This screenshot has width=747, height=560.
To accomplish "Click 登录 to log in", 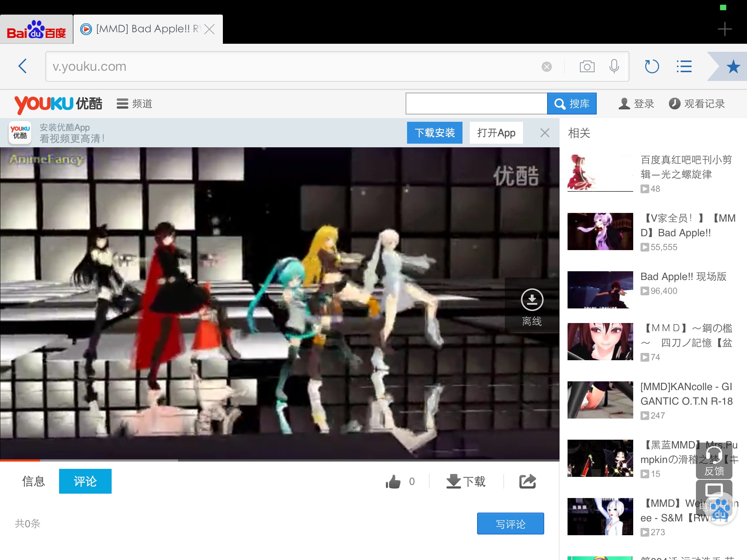I will click(x=636, y=104).
